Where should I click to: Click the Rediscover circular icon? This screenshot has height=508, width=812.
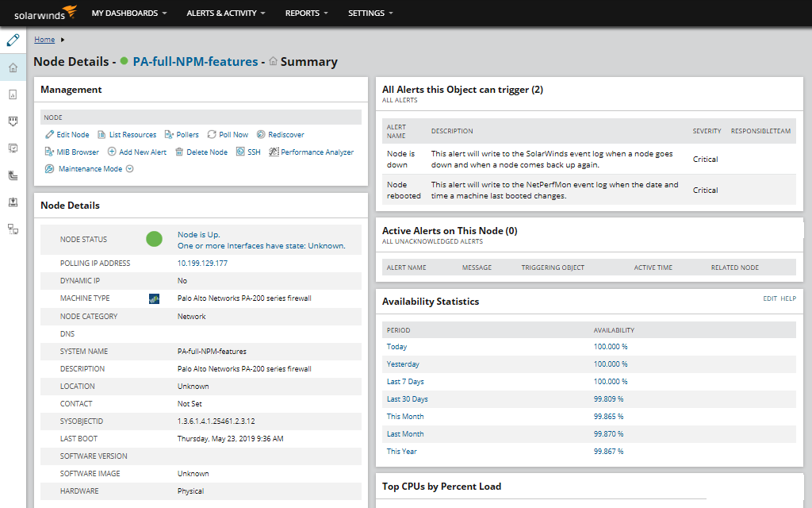click(260, 134)
